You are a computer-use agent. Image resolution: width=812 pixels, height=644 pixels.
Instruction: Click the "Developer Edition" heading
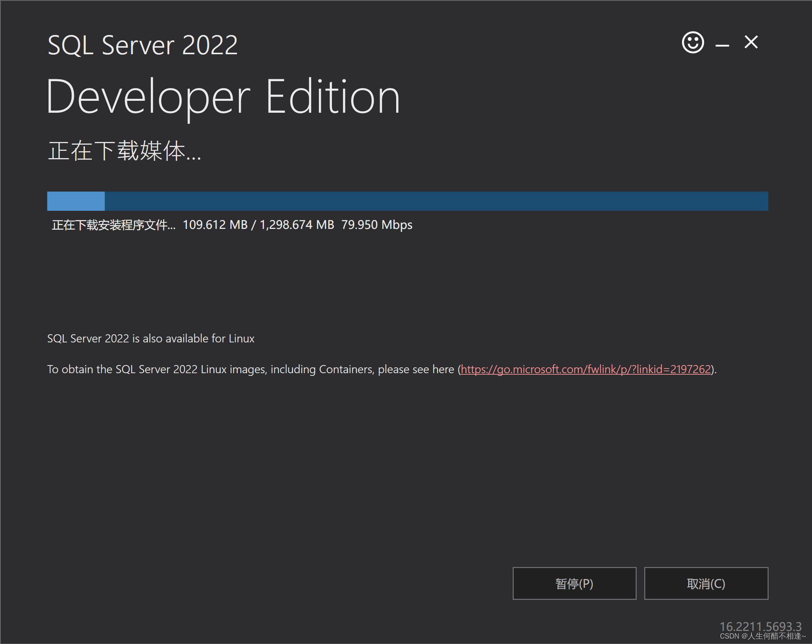click(x=223, y=97)
